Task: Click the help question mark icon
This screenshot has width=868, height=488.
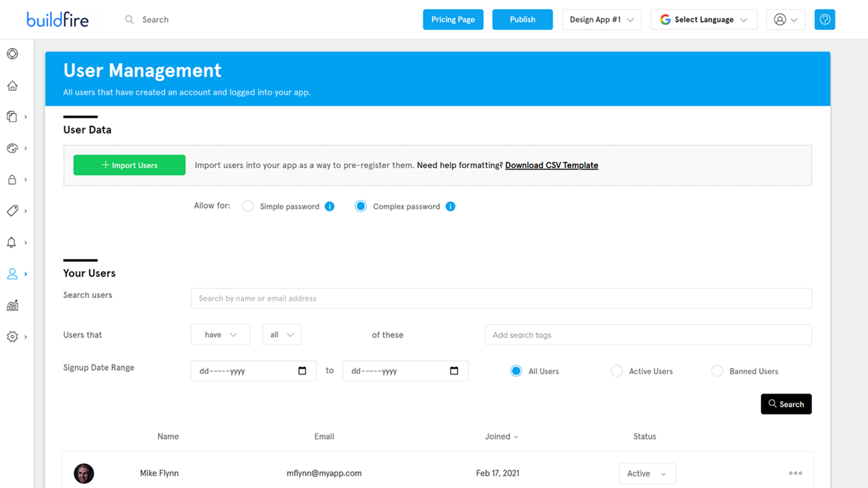Action: coord(826,20)
